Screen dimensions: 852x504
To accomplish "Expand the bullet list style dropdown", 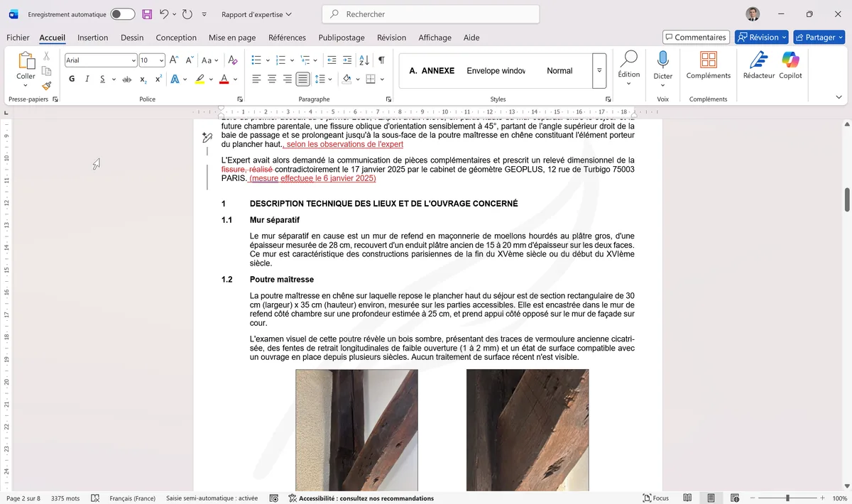I will tap(268, 60).
